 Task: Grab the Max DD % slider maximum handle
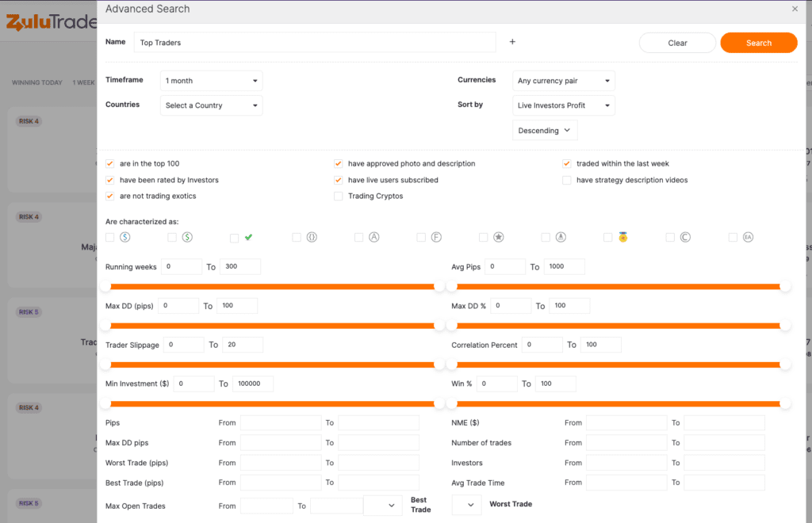tap(785, 326)
